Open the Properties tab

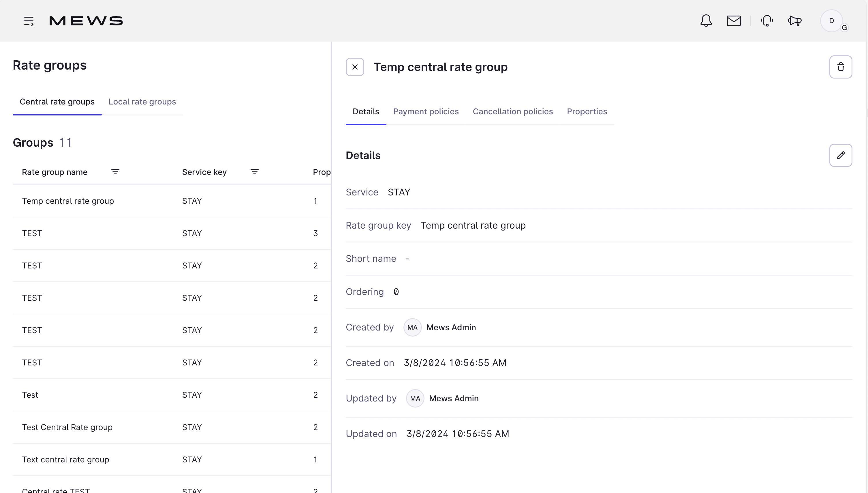[587, 112]
